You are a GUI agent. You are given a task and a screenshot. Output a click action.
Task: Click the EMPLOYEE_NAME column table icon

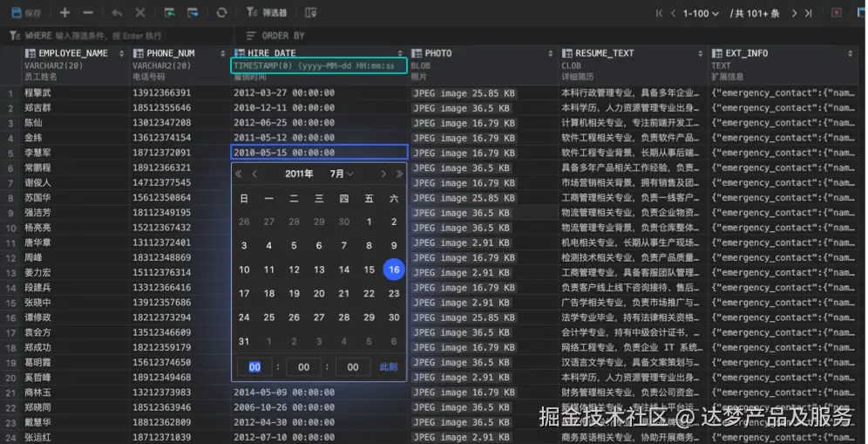point(30,53)
